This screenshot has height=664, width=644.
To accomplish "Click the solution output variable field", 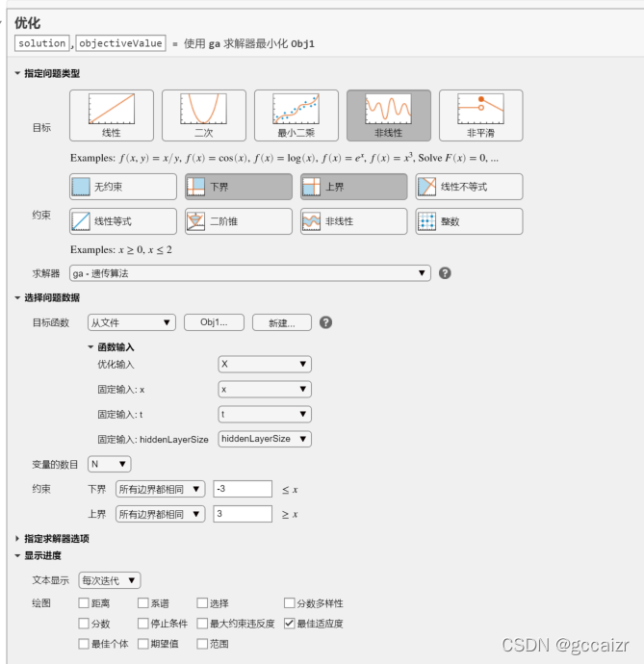I will coord(42,43).
